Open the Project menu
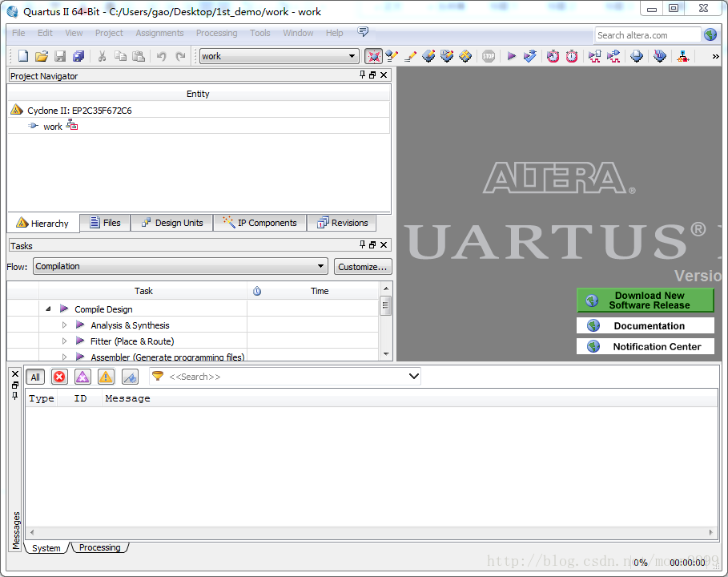This screenshot has width=728, height=577. pyautogui.click(x=109, y=33)
